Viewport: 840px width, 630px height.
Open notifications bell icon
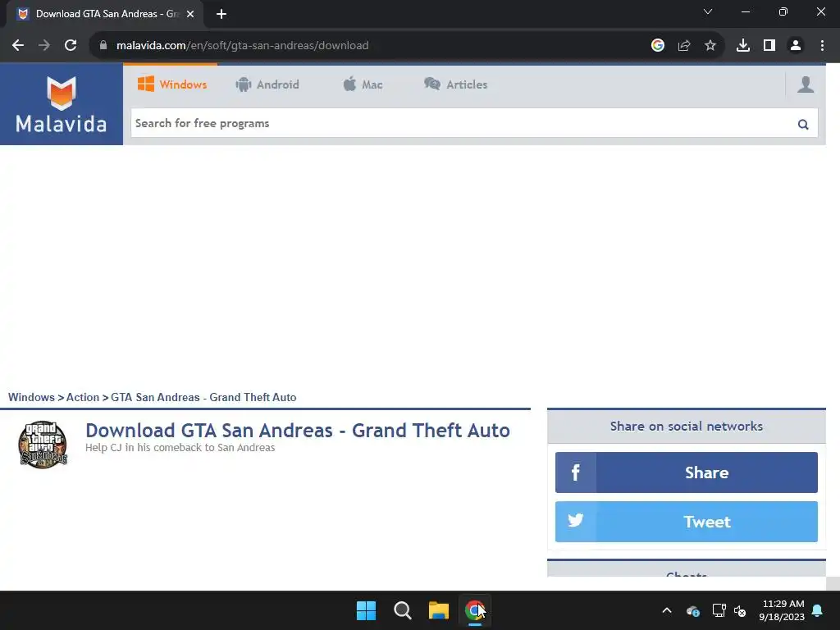(x=818, y=610)
